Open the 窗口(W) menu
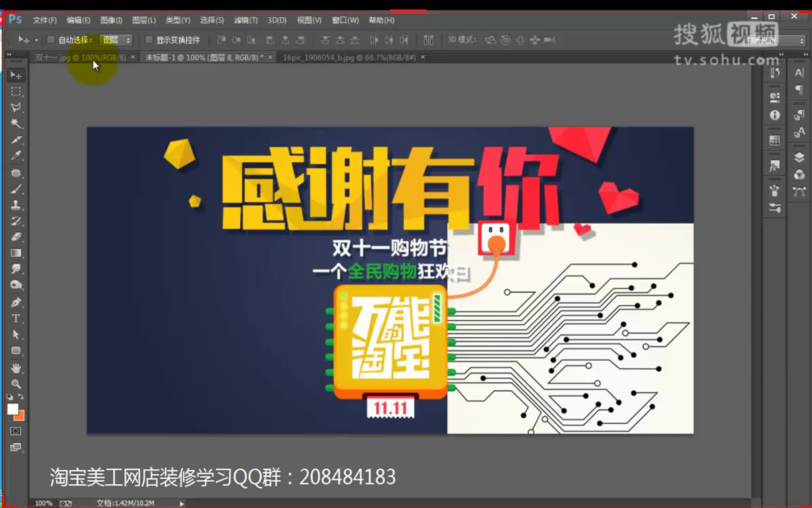The height and width of the screenshot is (508, 812). 345,20
